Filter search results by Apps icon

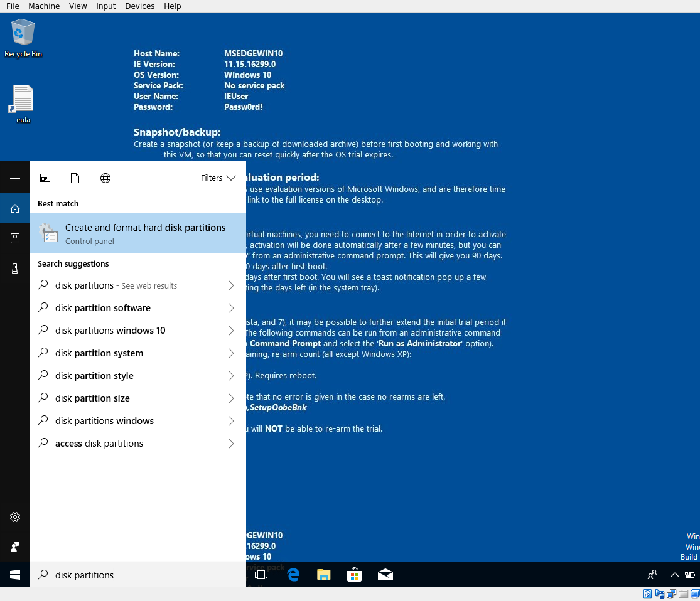click(45, 178)
